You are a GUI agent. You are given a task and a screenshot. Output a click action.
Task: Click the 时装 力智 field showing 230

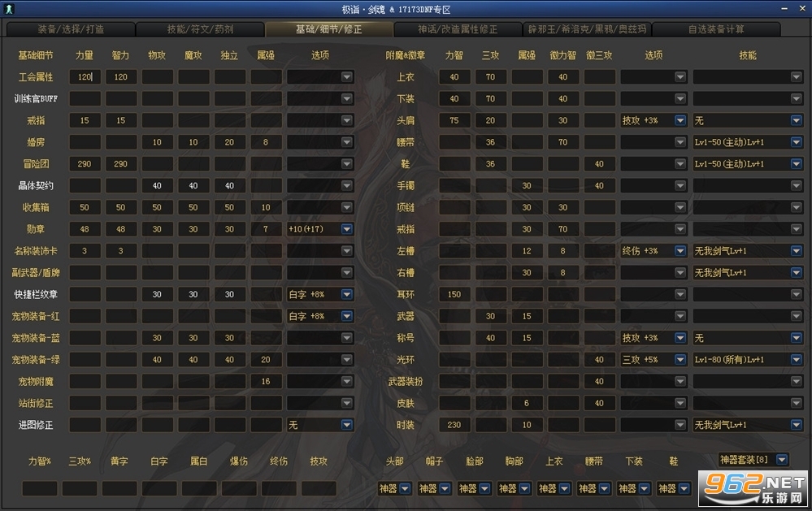(454, 425)
